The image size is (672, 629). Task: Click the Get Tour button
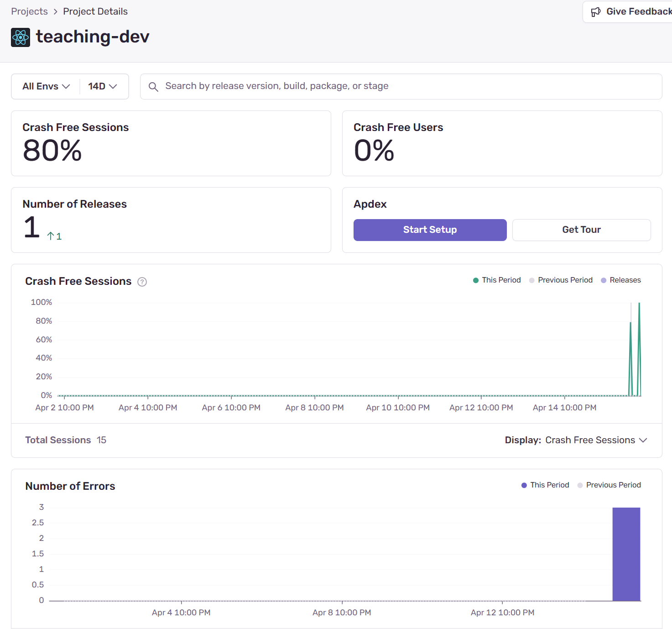[581, 230]
